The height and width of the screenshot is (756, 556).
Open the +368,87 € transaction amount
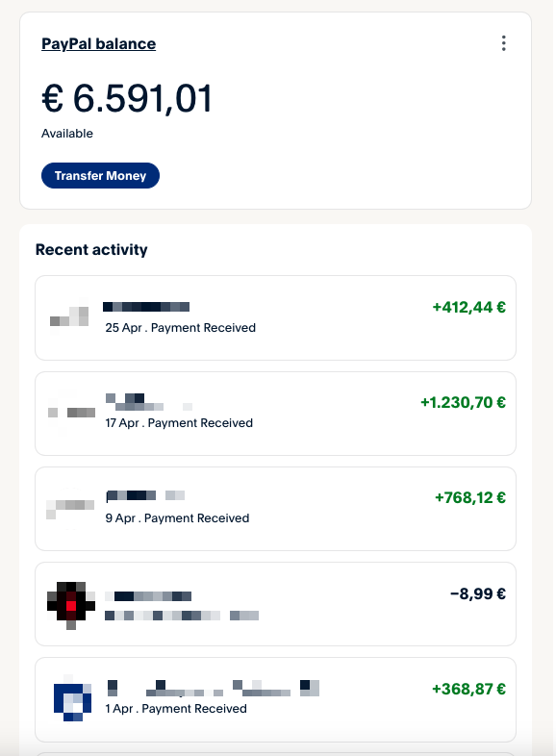[468, 689]
